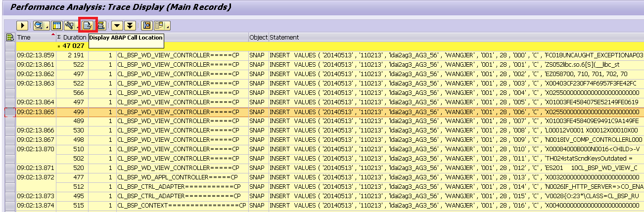Select time cell 09:02:13.859
Viewport: 644px width, 212px height.
[36, 55]
